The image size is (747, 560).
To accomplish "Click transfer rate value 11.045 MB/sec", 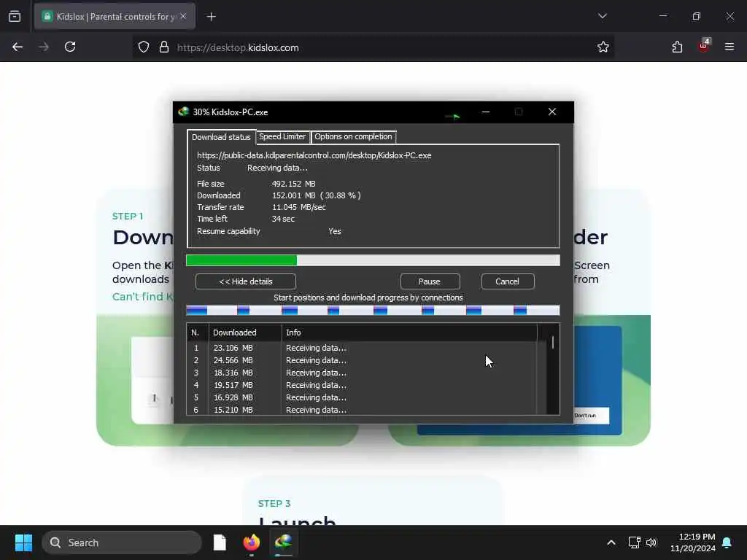I will click(x=298, y=207).
